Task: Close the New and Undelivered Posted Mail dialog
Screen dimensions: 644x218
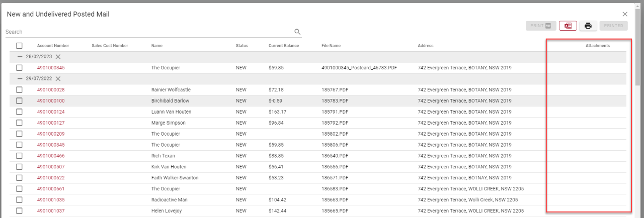Action: (x=625, y=14)
